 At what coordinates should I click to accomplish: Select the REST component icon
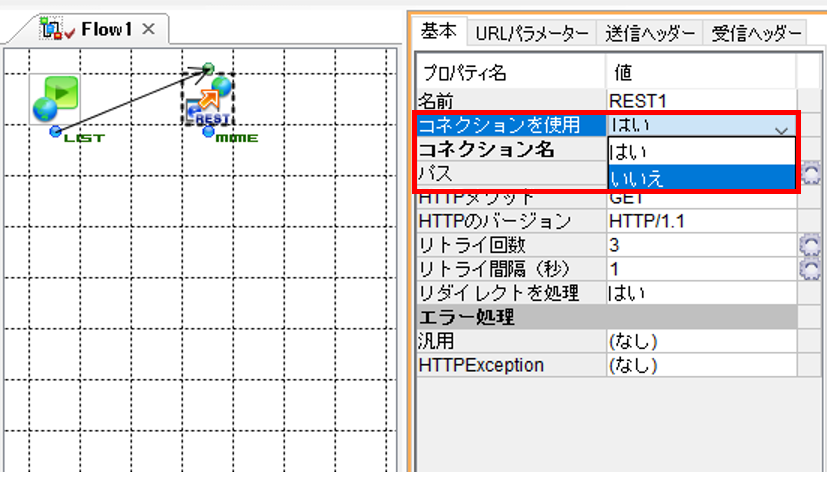coord(209,101)
